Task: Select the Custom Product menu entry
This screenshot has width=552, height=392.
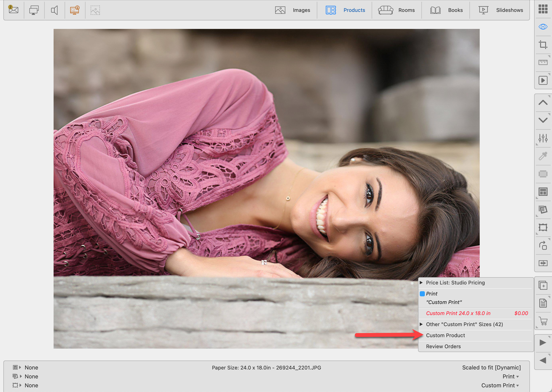Action: coord(445,335)
